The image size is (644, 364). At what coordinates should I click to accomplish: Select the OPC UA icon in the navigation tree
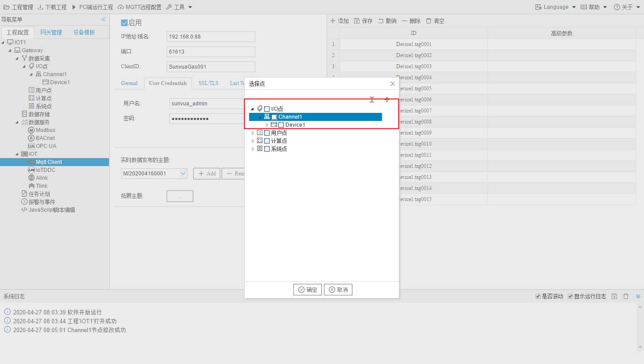pos(31,146)
